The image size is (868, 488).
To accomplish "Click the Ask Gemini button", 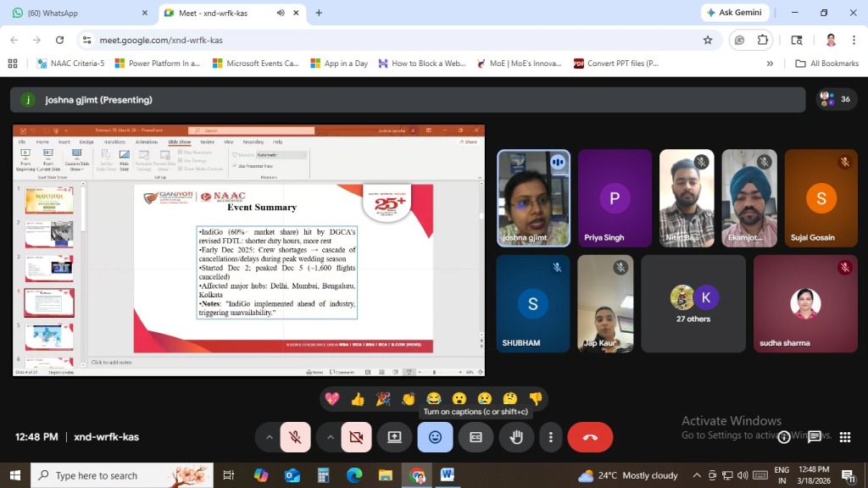I will [735, 13].
